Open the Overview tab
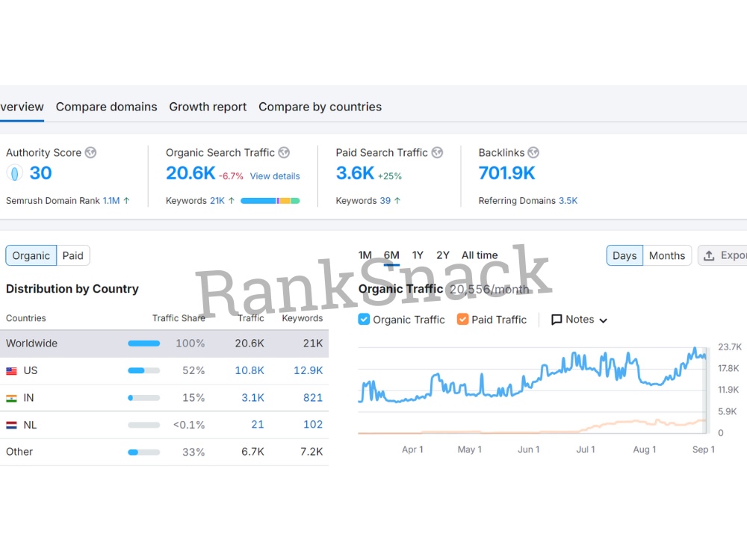The height and width of the screenshot is (560, 747). pyautogui.click(x=22, y=107)
